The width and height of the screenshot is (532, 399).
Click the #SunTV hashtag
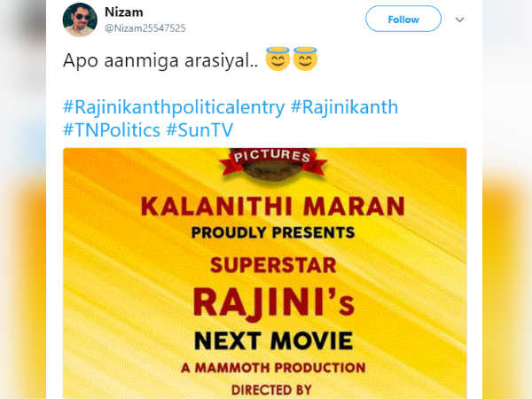point(199,129)
